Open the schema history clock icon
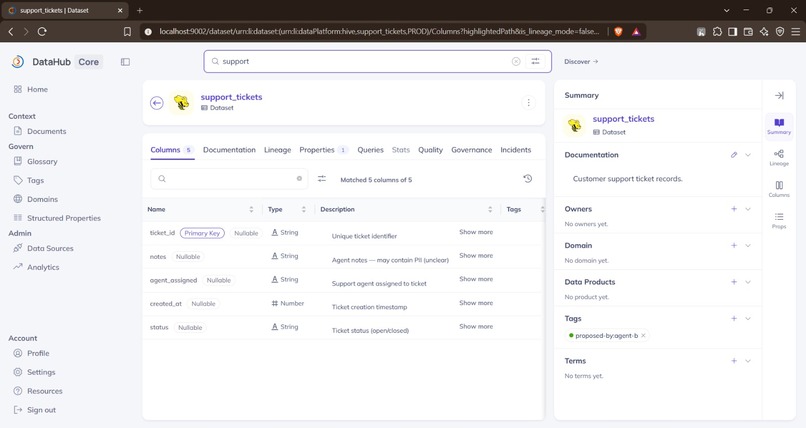 [x=527, y=179]
